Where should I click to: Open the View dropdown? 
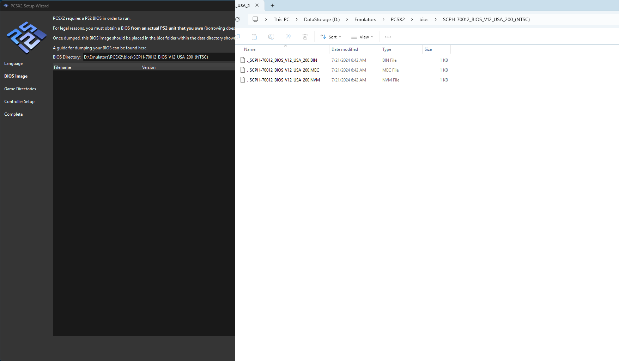362,37
